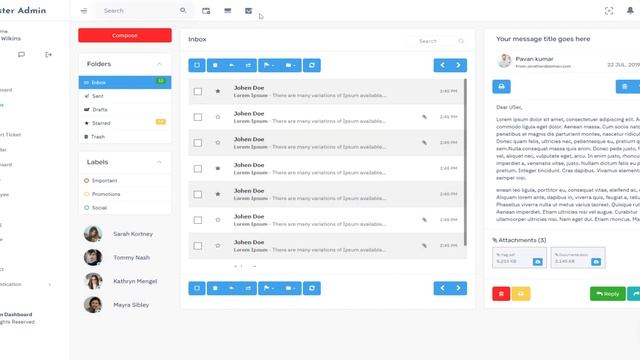The image size is (640, 360).
Task: Tick the checkbox of the last Johen Doe email
Action: coord(198,246)
